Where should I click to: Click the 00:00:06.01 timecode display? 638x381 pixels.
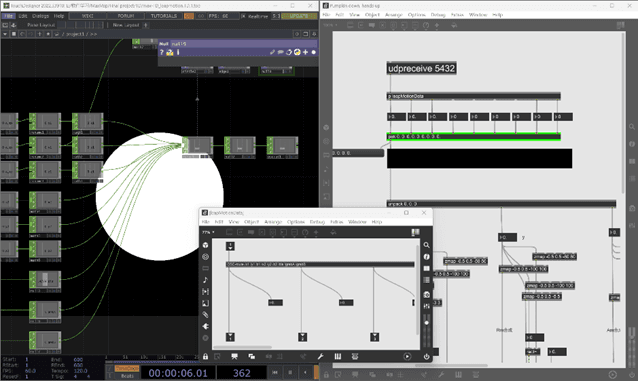click(x=178, y=373)
